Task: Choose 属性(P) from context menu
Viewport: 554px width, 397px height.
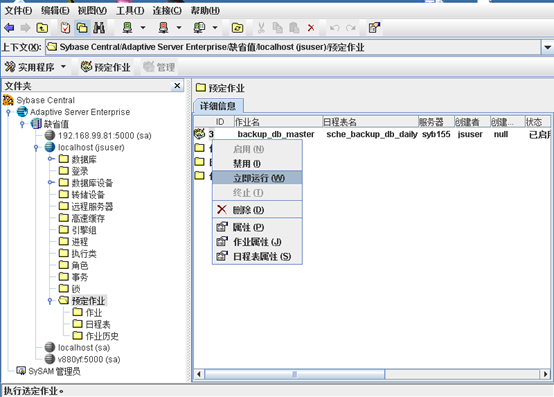Action: point(257,227)
